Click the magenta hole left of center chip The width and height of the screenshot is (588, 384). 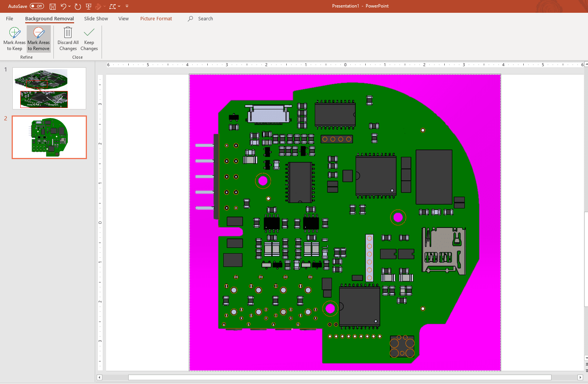tap(263, 181)
